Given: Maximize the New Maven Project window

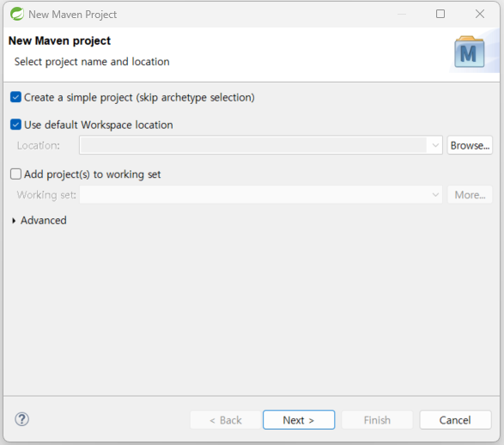Looking at the screenshot, I should point(440,14).
